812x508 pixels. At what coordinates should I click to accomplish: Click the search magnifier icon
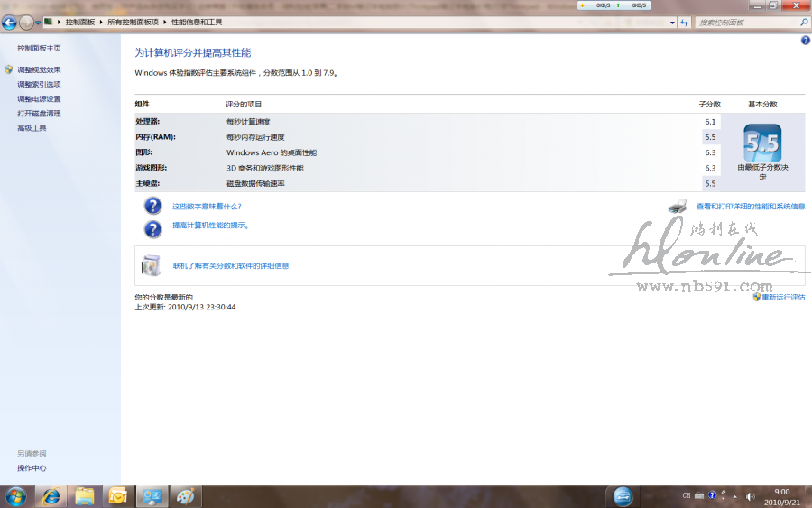(x=804, y=23)
